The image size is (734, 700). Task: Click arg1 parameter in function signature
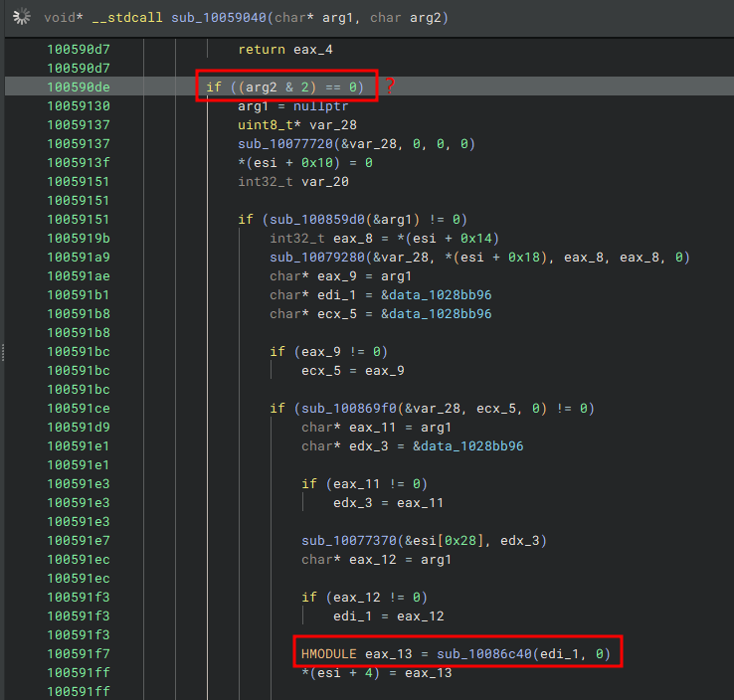[x=337, y=18]
